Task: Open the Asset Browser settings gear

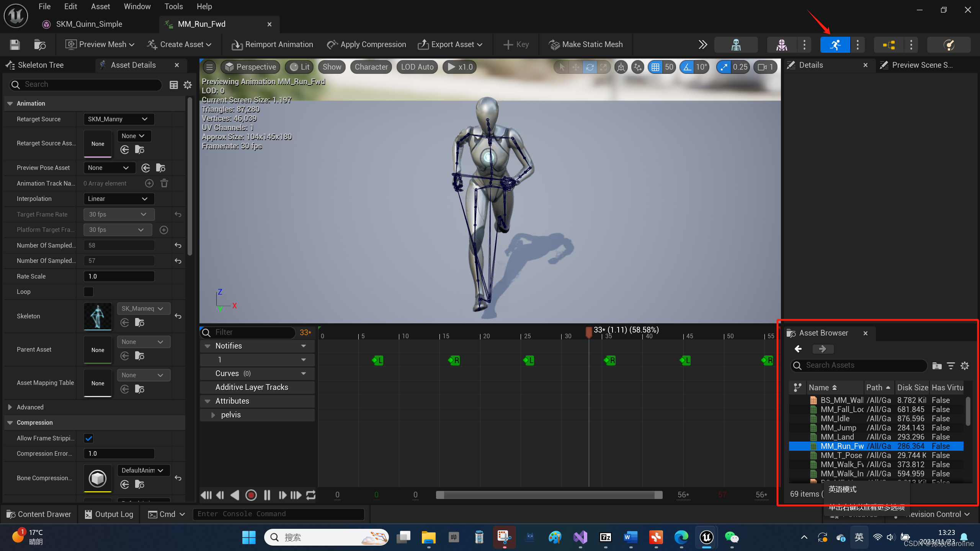Action: (965, 366)
